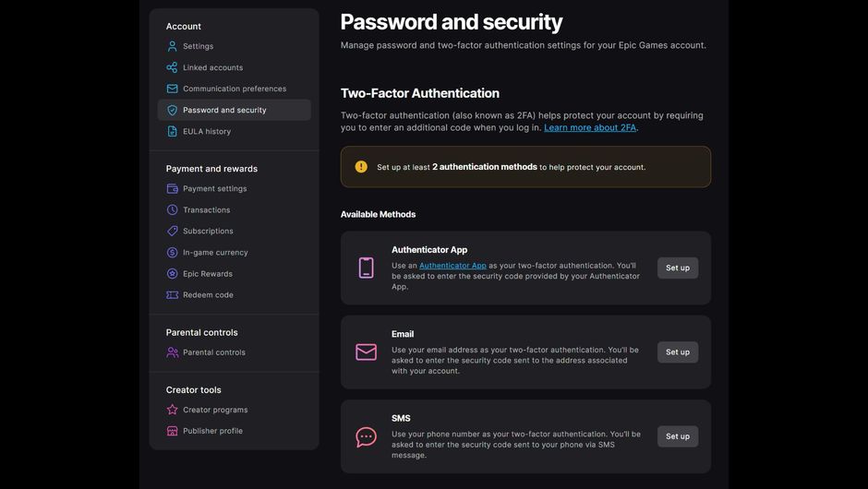Image resolution: width=868 pixels, height=489 pixels.
Task: Click the EULA history document icon
Action: click(x=172, y=131)
